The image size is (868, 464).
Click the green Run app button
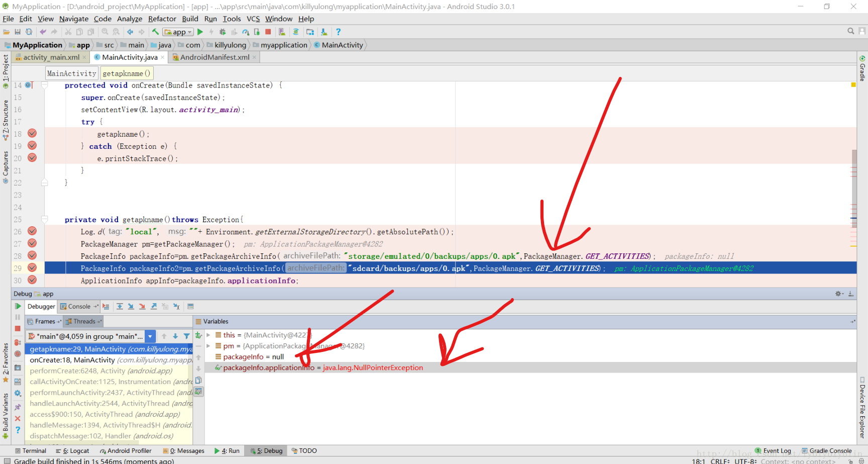pyautogui.click(x=200, y=32)
